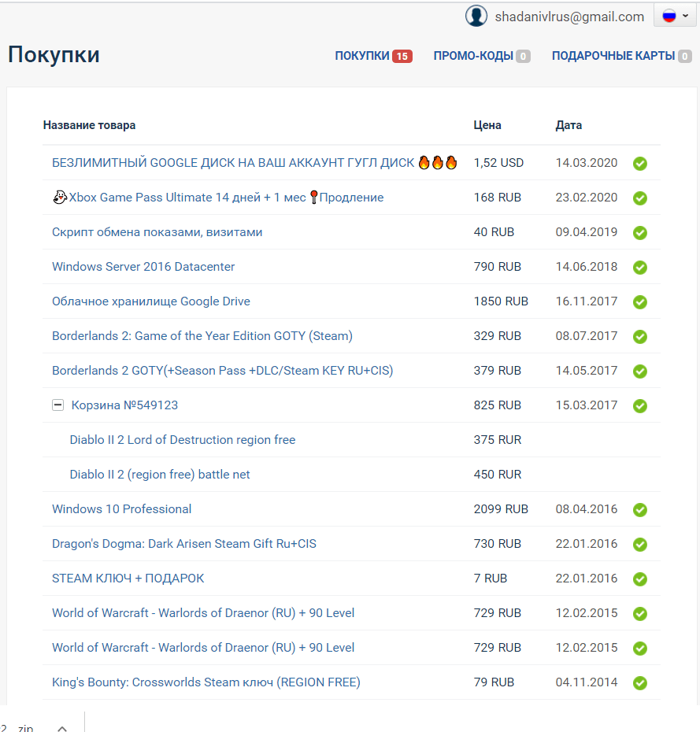Click the shadanivlrus@gmail.com account link

click(x=569, y=17)
